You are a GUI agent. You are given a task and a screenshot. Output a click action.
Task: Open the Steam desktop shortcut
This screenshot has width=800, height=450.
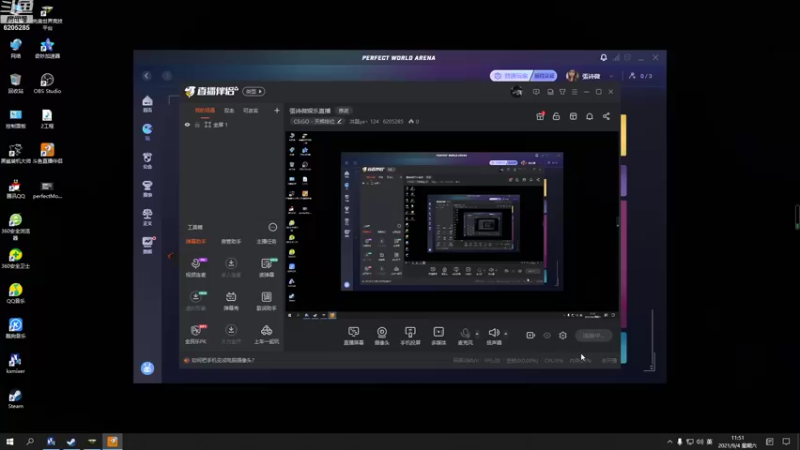click(x=15, y=399)
